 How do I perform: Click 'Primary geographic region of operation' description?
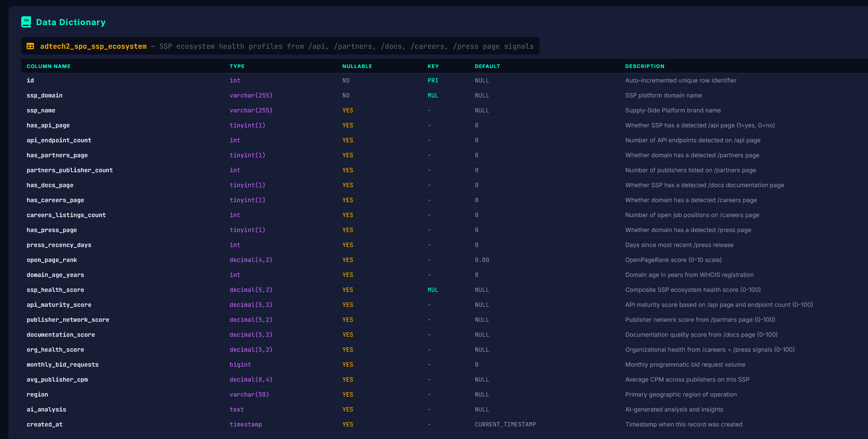point(681,395)
